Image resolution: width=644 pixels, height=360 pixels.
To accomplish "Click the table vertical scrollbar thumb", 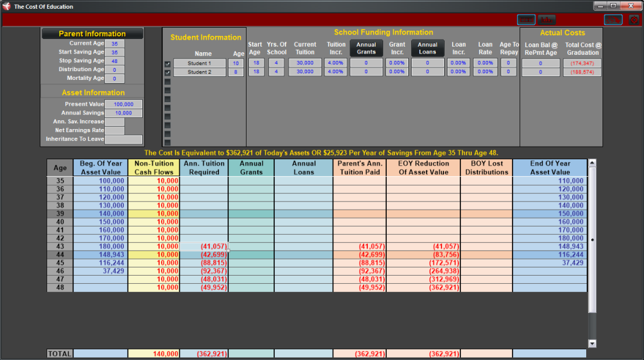I will [592, 240].
